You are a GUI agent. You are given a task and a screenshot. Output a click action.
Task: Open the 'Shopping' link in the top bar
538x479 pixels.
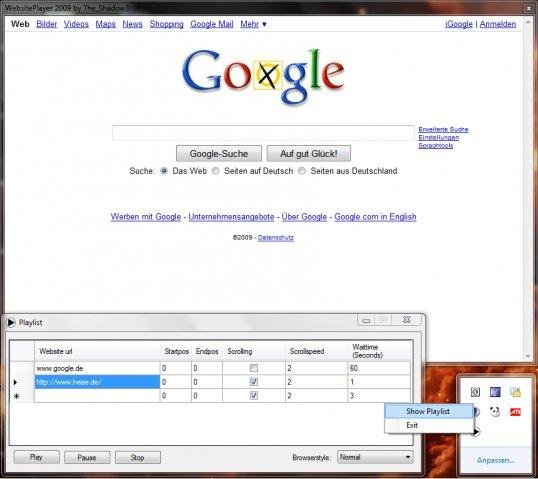click(166, 24)
